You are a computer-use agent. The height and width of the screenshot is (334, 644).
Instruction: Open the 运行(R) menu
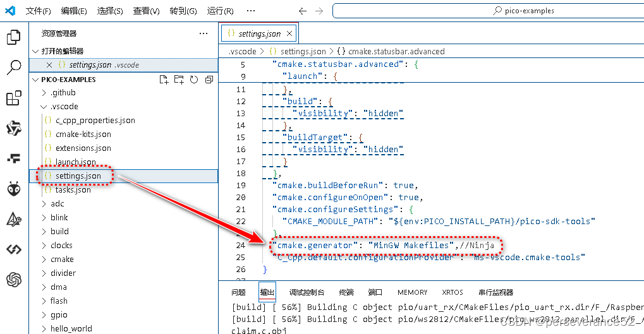[221, 11]
